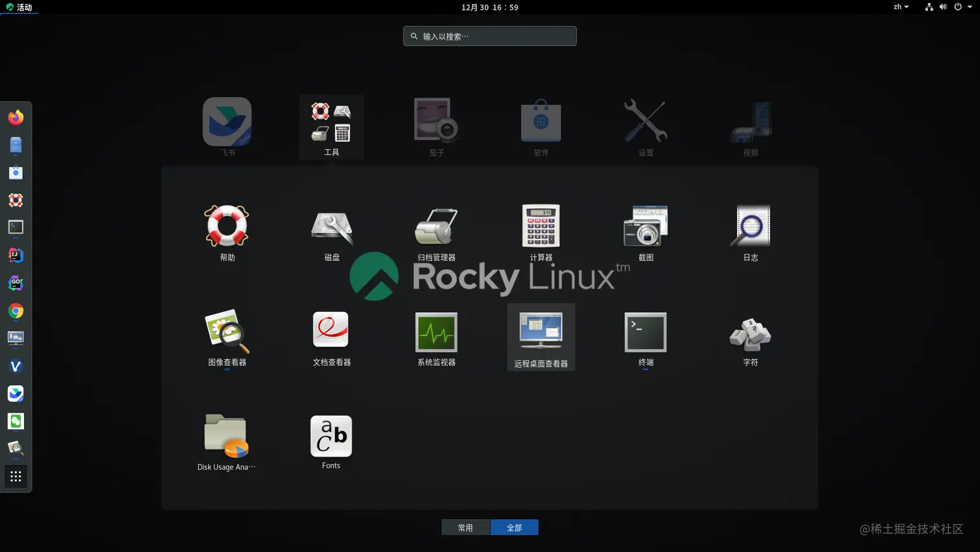The width and height of the screenshot is (980, 552).
Task: Open the 截图 screenshot tool
Action: click(646, 232)
